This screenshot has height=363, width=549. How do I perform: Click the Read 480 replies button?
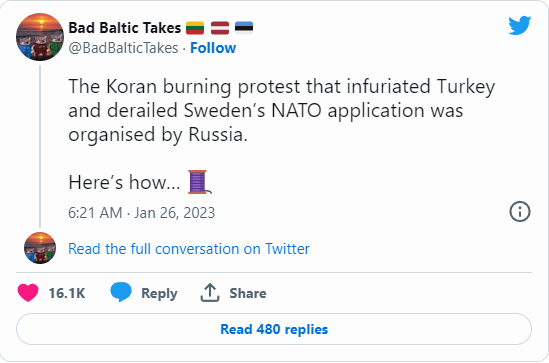(274, 329)
